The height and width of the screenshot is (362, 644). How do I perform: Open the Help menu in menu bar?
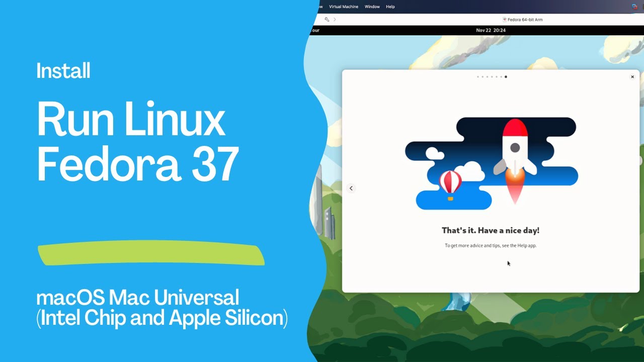(390, 7)
